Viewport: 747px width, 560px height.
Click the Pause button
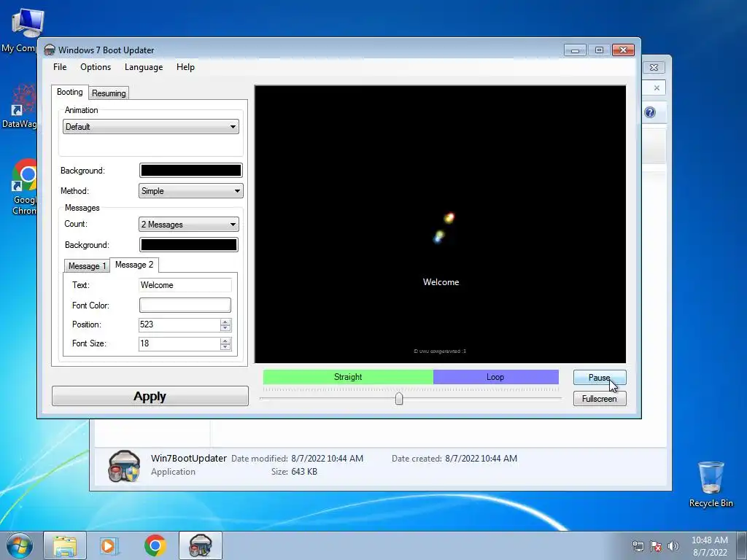coord(600,378)
